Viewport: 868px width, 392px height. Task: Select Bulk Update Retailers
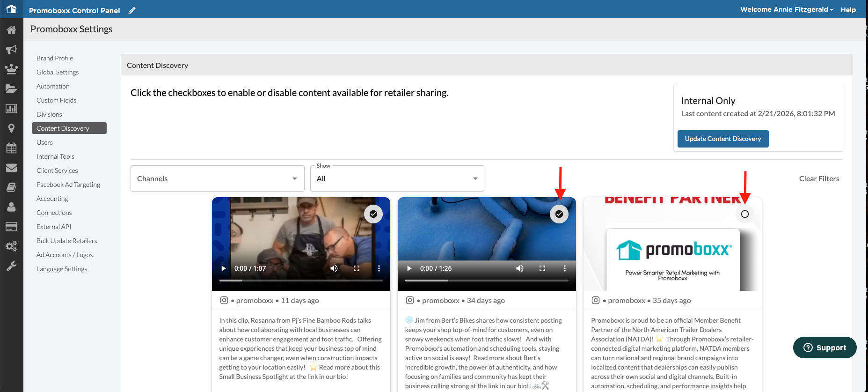tap(67, 241)
